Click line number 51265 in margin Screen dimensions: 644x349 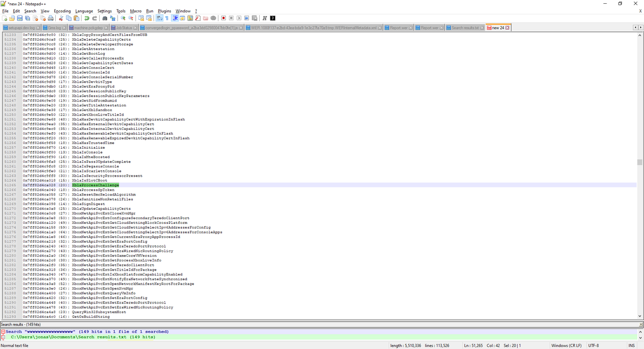[10, 185]
